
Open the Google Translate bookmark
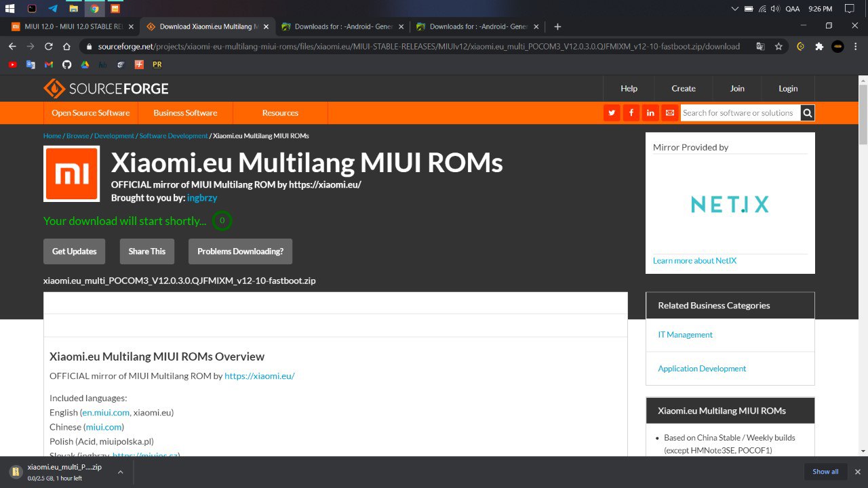pyautogui.click(x=31, y=64)
